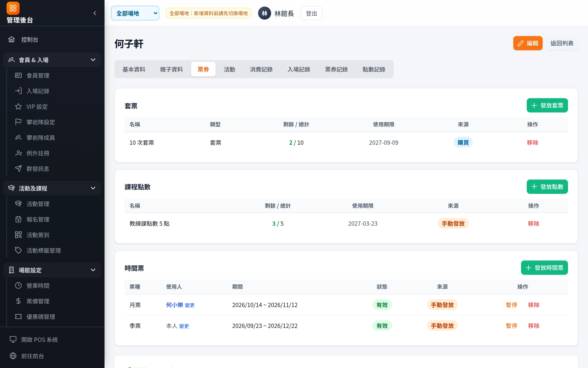The height and width of the screenshot is (368, 588).
Task: Click the 全部場地 warning notice banner
Action: click(x=208, y=13)
